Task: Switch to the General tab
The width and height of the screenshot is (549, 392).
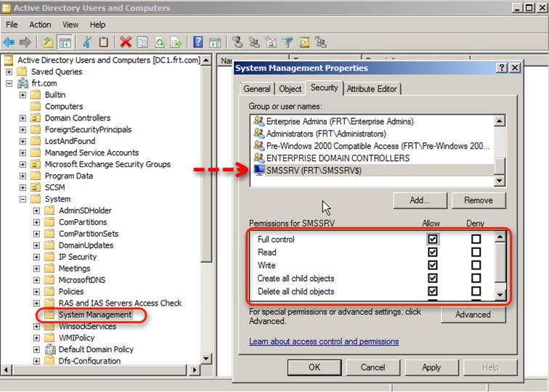Action: (257, 89)
